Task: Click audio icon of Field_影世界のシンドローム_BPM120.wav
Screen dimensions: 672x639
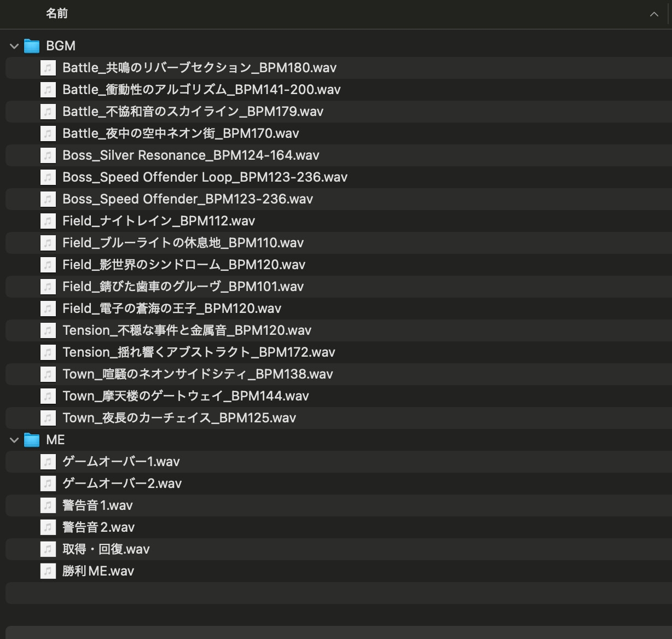Action: (48, 265)
